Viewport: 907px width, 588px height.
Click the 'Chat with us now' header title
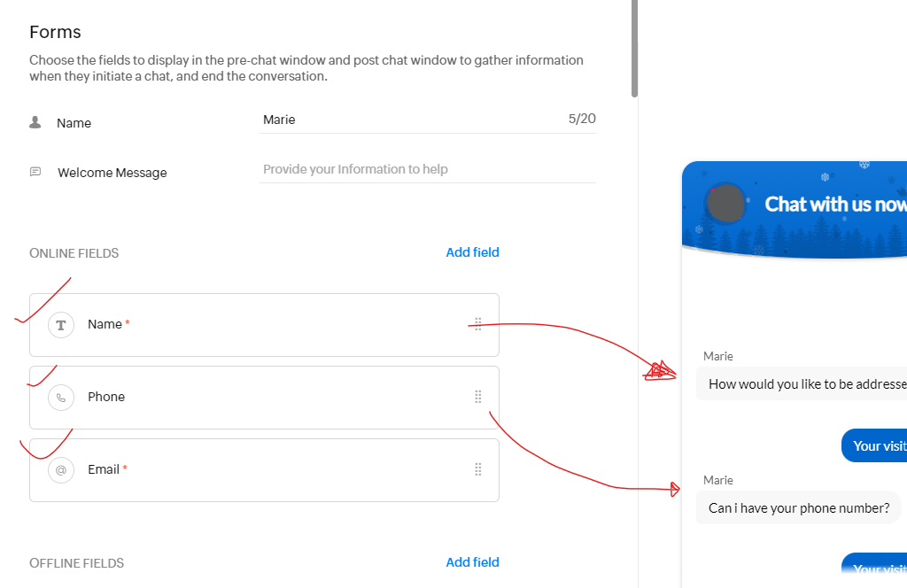click(x=835, y=204)
